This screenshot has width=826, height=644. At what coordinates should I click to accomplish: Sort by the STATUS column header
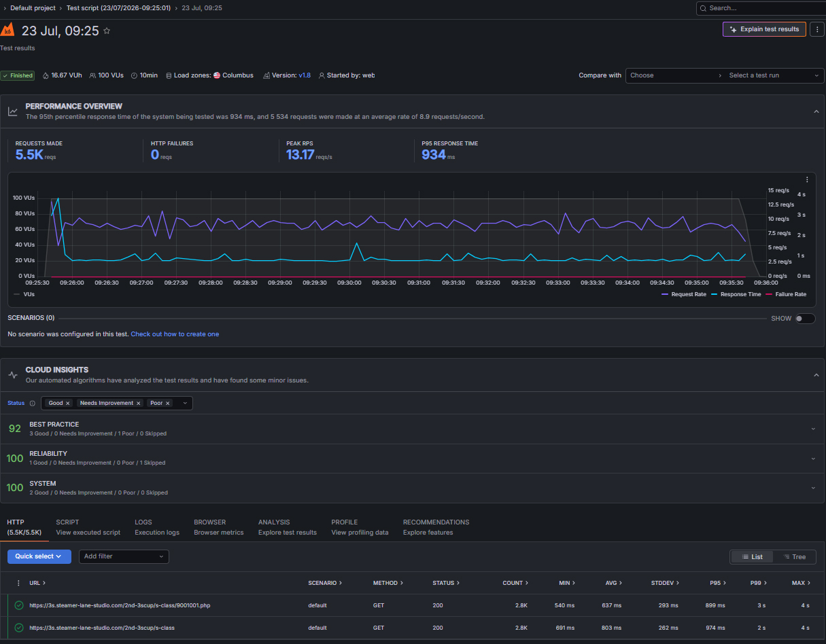click(x=446, y=583)
